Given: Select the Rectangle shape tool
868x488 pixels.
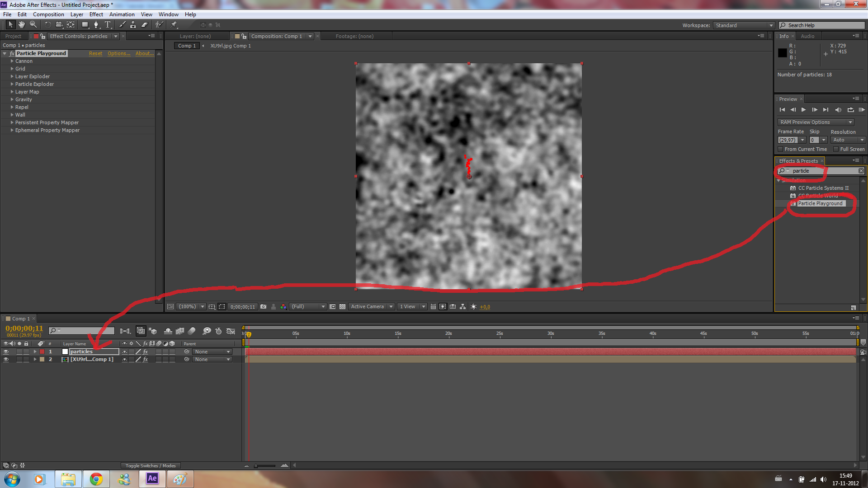Looking at the screenshot, I should point(85,25).
